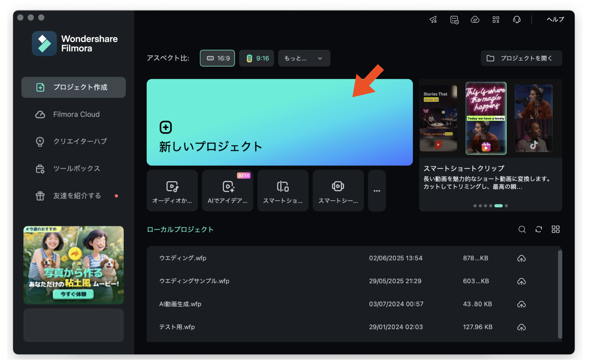Image resolution: width=589 pixels, height=364 pixels.
Task: Click the ローカルプロジェクト heading
Action: tap(180, 230)
